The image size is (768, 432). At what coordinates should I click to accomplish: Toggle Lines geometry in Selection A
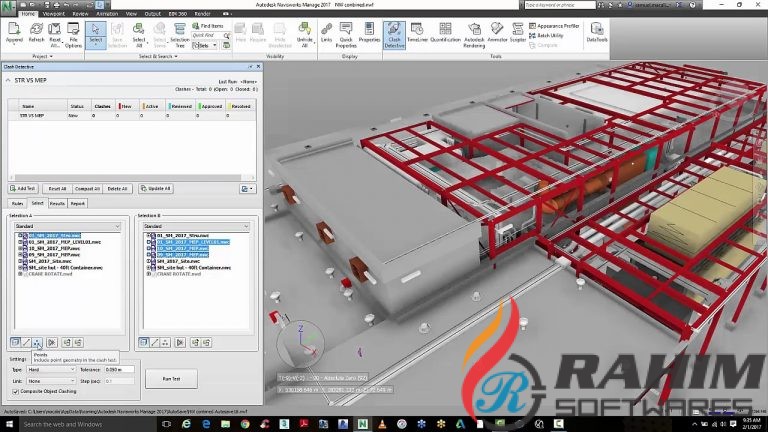tap(28, 343)
